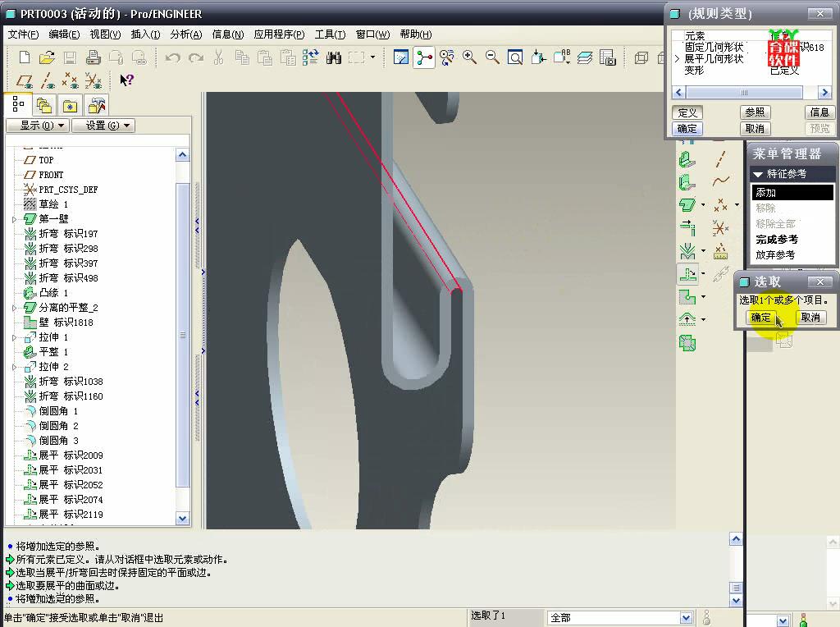Image resolution: width=840 pixels, height=627 pixels.
Task: Open the 设置 dropdown in model tree
Action: click(103, 126)
